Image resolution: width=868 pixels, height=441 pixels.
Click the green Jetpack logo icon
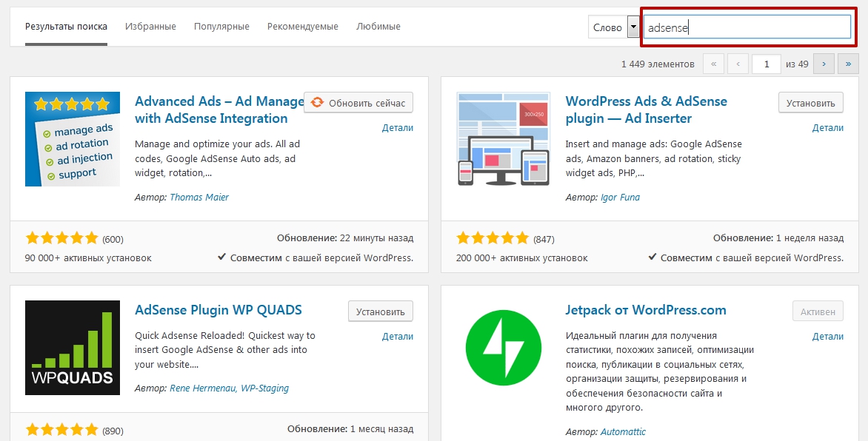(503, 348)
